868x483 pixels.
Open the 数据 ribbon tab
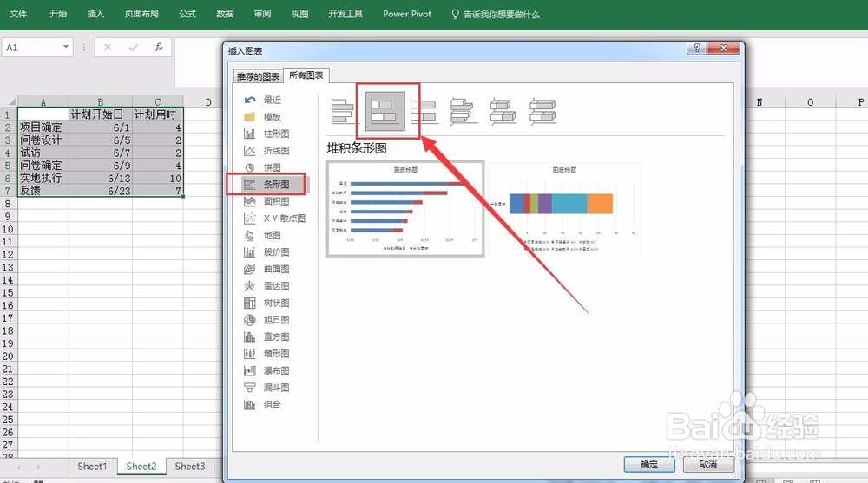[225, 14]
